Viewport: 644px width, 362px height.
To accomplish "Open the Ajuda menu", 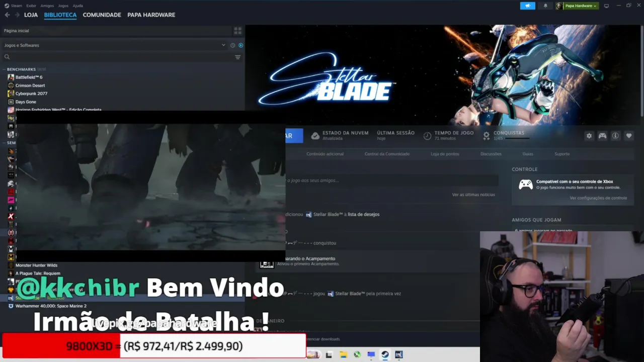I will pos(78,6).
